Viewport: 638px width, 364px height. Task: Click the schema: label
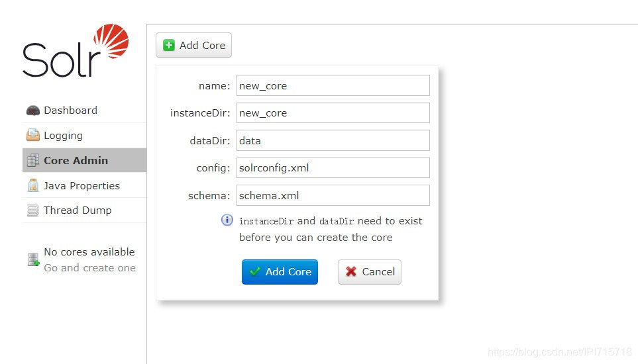[x=209, y=196]
